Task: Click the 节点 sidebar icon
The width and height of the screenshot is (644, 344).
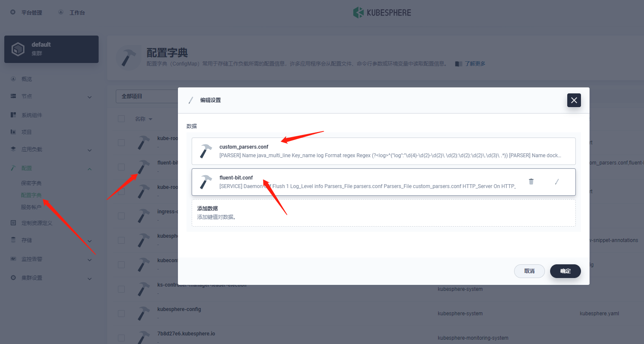Action: [13, 96]
